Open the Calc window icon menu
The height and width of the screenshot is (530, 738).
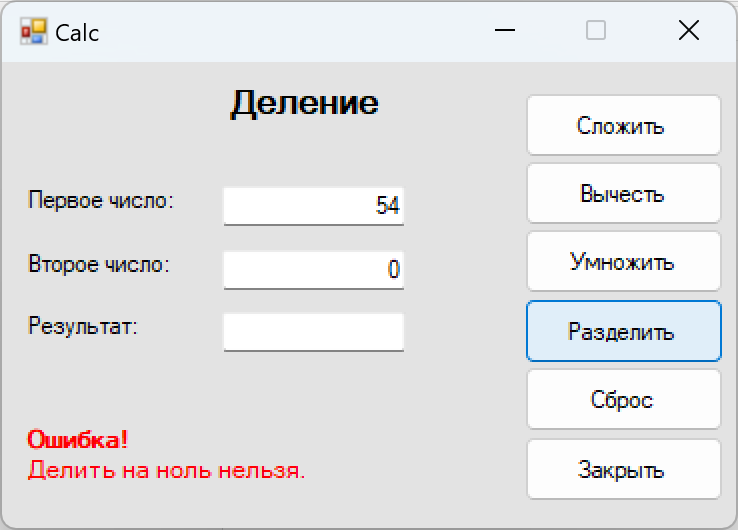pyautogui.click(x=33, y=32)
